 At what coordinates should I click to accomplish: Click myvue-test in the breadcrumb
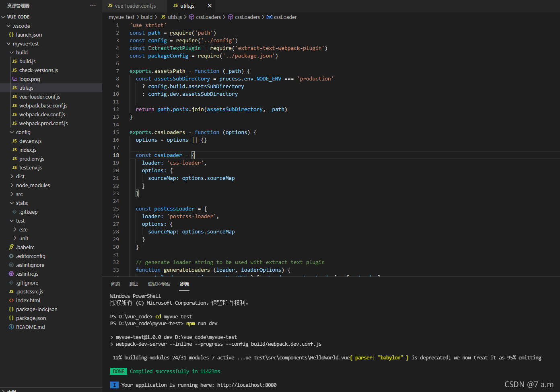pyautogui.click(x=121, y=17)
